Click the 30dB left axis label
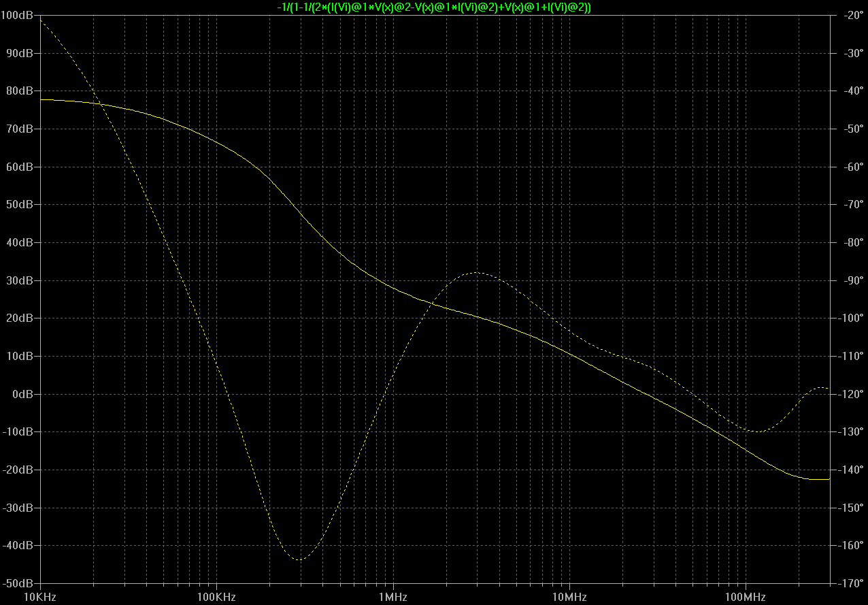The width and height of the screenshot is (868, 605). (20, 280)
